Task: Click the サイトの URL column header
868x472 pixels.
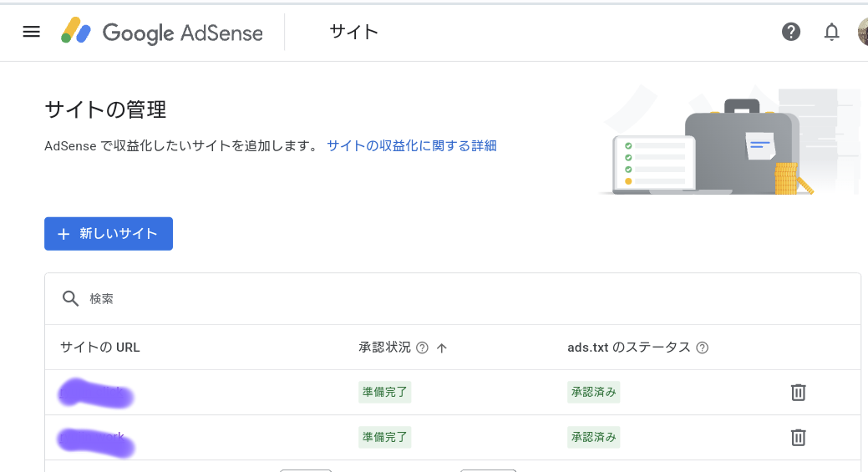Action: (99, 348)
